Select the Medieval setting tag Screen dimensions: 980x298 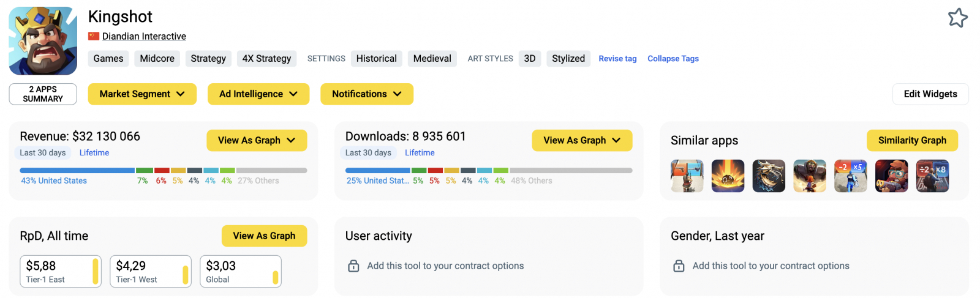[x=432, y=59]
